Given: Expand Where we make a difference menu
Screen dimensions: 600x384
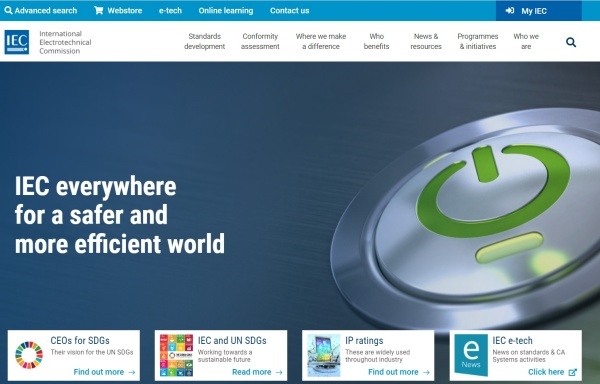Looking at the screenshot, I should (321, 41).
